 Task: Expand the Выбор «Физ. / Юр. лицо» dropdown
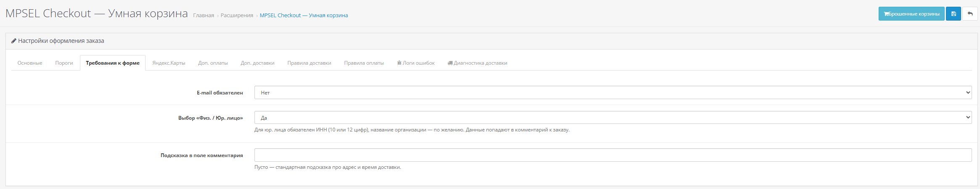[x=613, y=118]
